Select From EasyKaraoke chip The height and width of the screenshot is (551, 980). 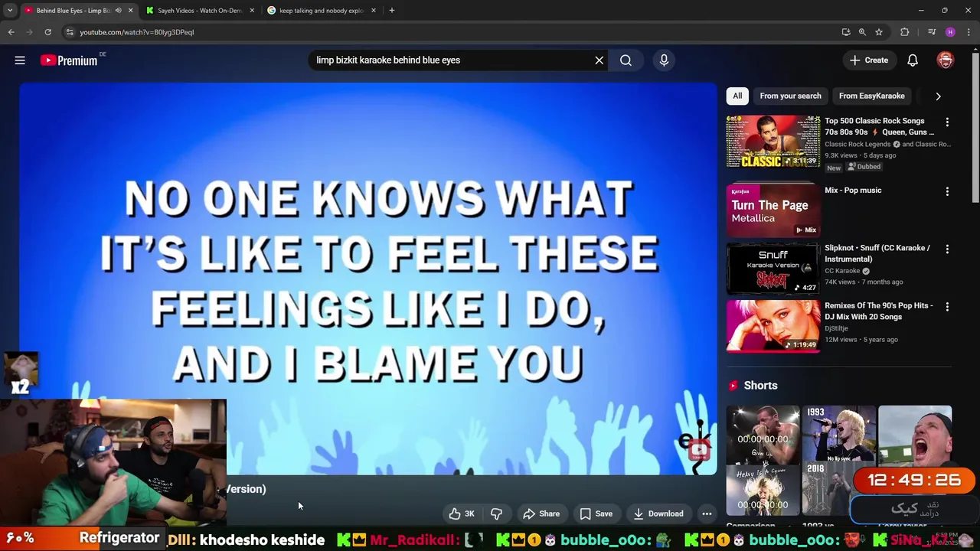click(x=871, y=96)
